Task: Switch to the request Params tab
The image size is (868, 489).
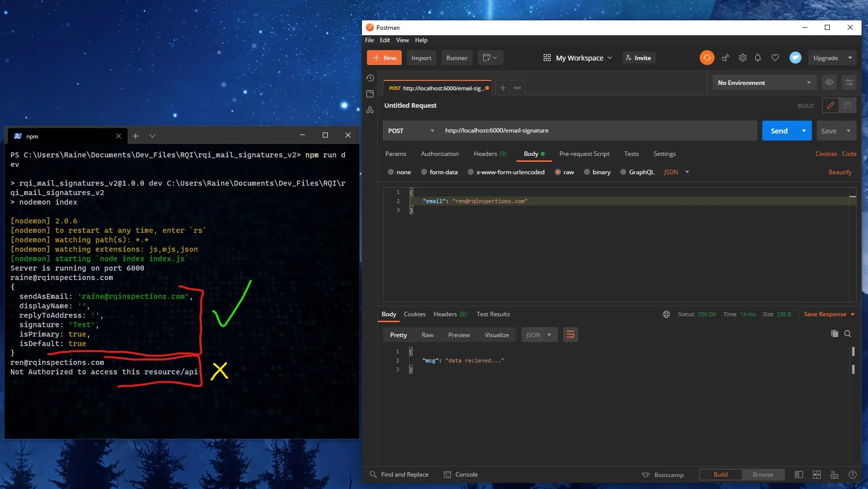Action: point(396,154)
